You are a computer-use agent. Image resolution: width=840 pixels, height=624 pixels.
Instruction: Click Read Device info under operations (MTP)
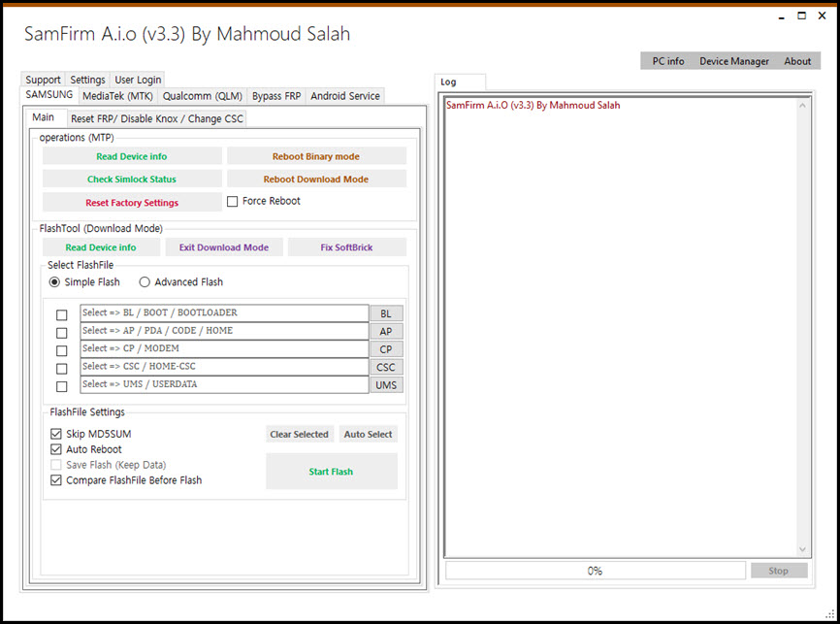click(x=132, y=156)
